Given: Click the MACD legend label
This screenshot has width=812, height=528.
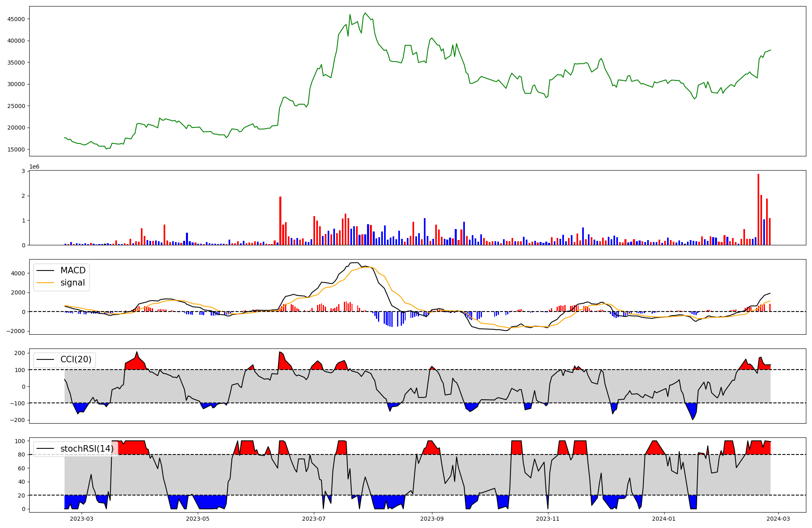Looking at the screenshot, I should tap(73, 270).
